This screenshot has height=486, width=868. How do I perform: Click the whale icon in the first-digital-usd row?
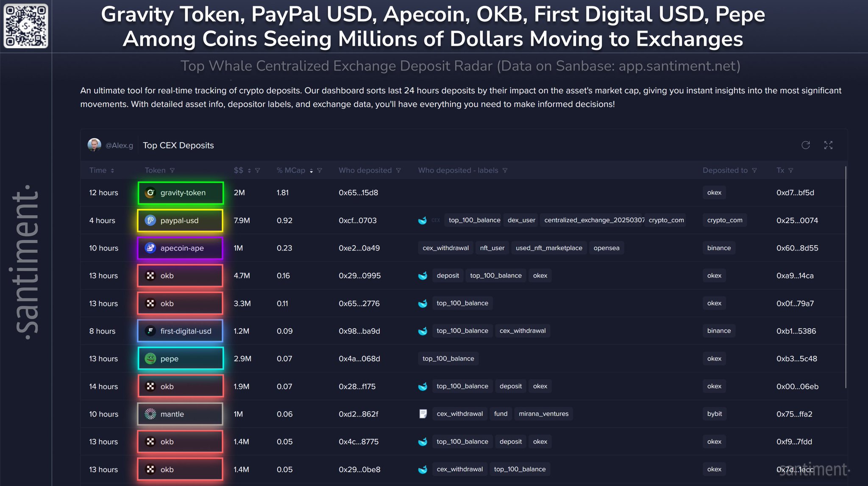pyautogui.click(x=423, y=331)
